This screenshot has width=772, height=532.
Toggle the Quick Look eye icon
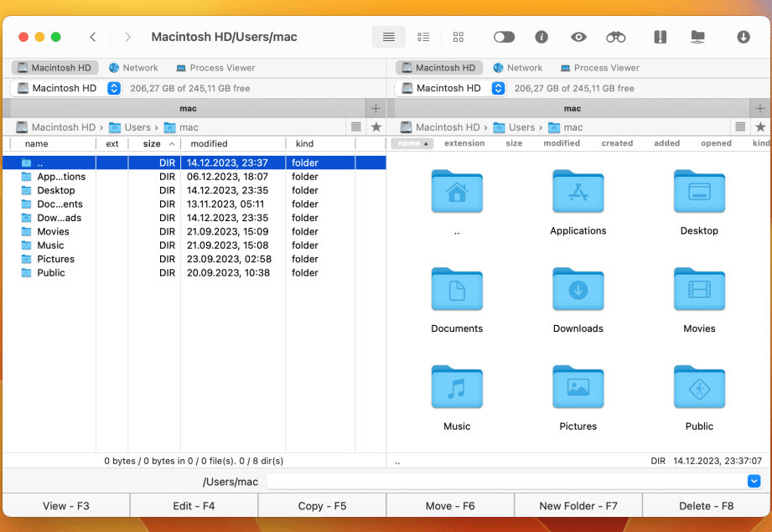click(x=578, y=37)
